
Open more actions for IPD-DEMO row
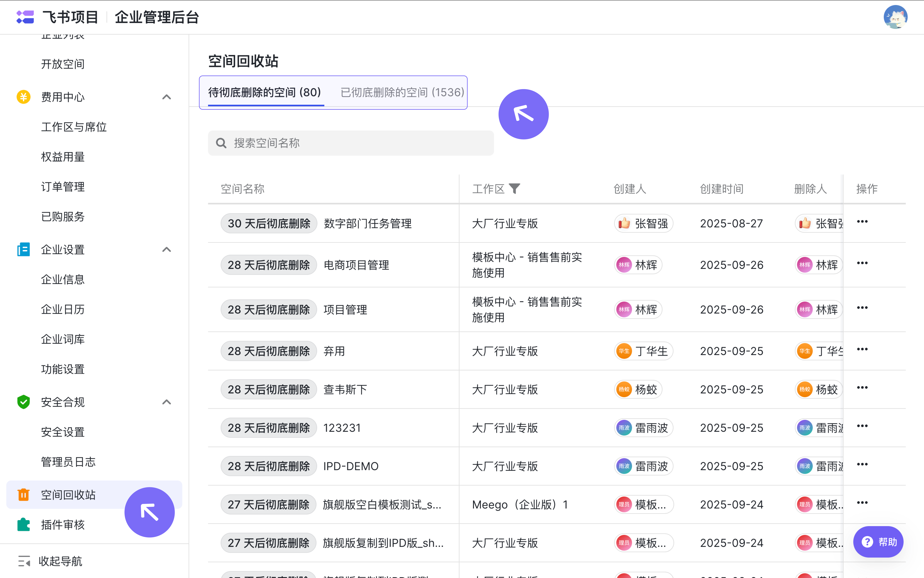[862, 464]
